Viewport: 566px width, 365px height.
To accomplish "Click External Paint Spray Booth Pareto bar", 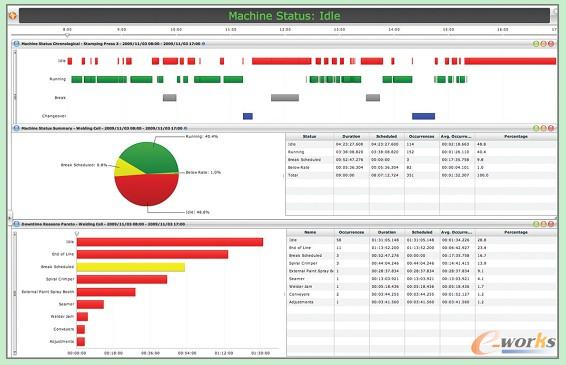I will point(106,292).
